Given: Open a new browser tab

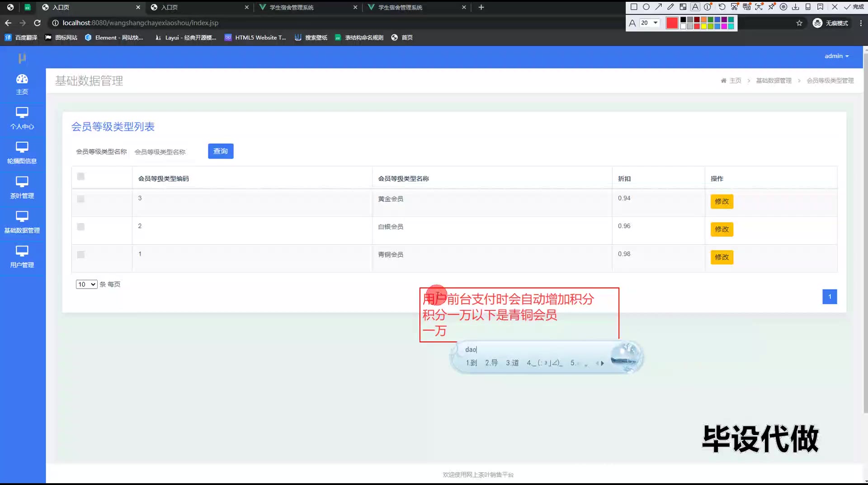Looking at the screenshot, I should click(x=481, y=7).
